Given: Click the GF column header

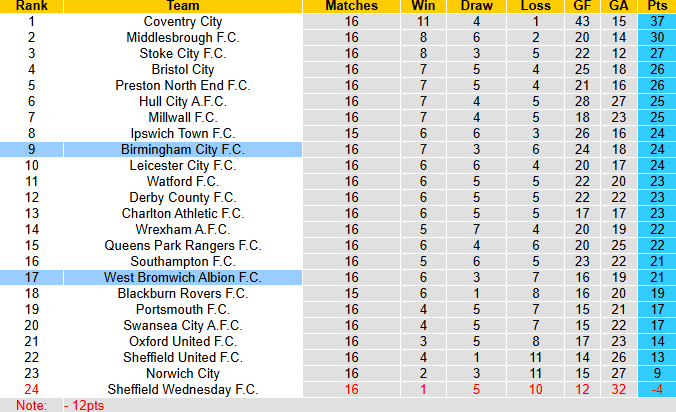Looking at the screenshot, I should pyautogui.click(x=583, y=6).
